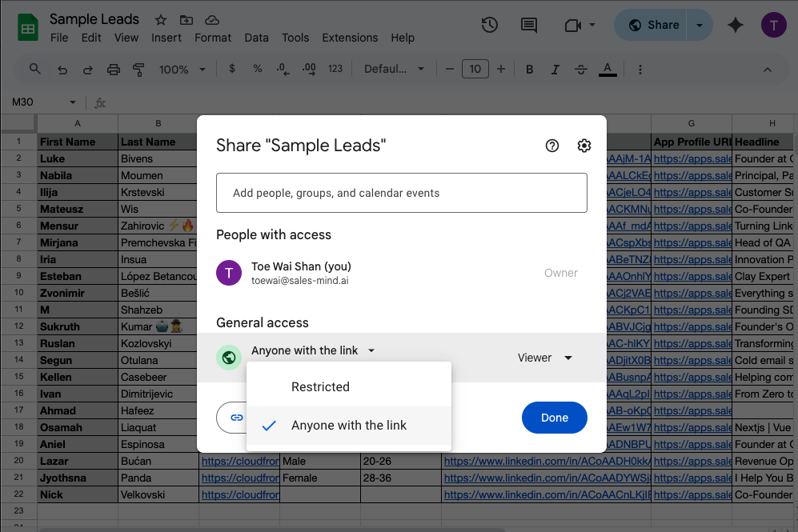Click the search menus magnifier icon
This screenshot has height=532, width=798.
(35, 70)
